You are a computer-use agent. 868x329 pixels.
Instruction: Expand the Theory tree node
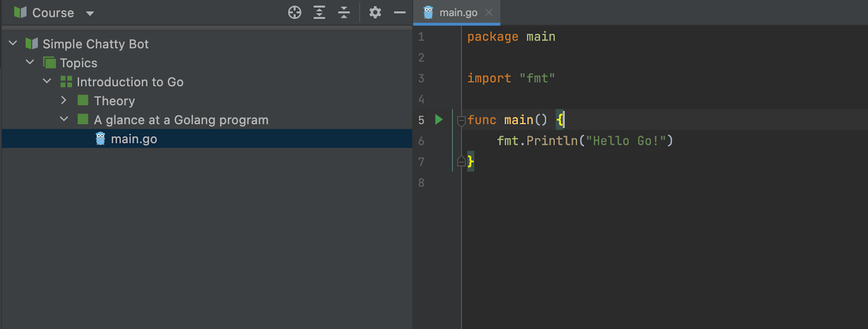(63, 100)
